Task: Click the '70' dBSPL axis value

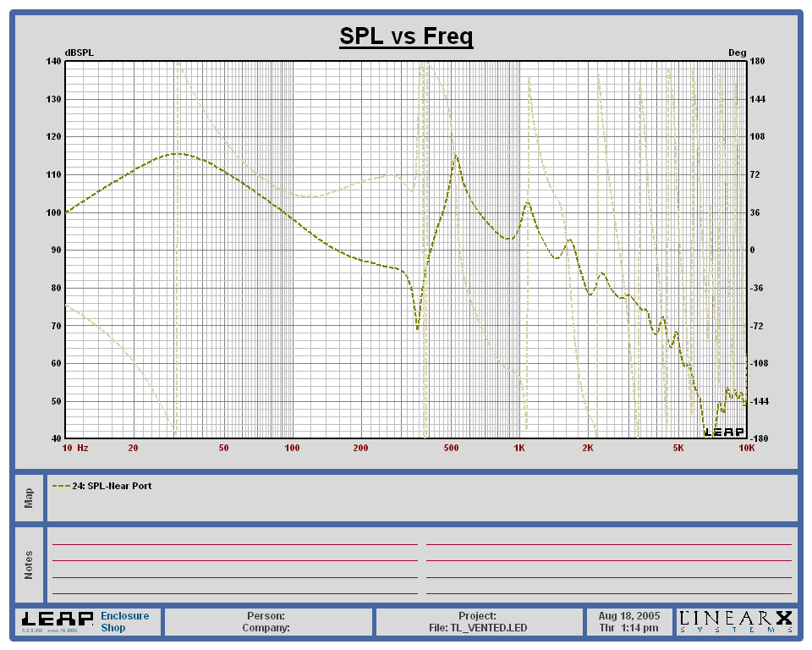Action: click(x=56, y=326)
